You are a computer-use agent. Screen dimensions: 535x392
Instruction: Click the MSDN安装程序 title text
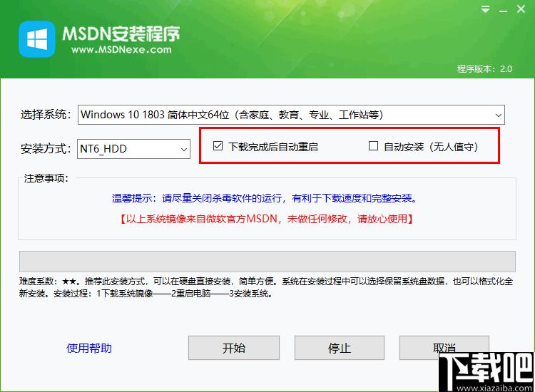pos(121,33)
